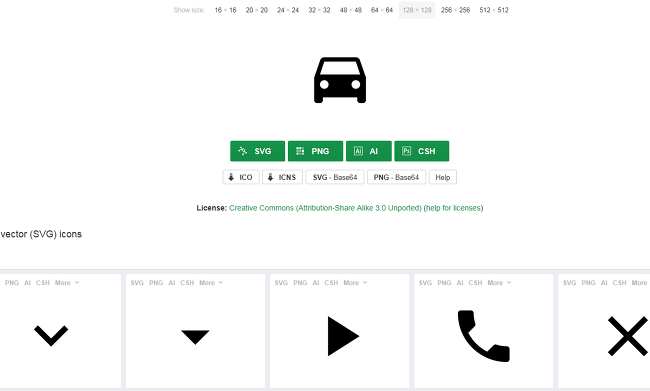Click SVG on the play icon card
This screenshot has width=650, height=391.
coord(281,283)
